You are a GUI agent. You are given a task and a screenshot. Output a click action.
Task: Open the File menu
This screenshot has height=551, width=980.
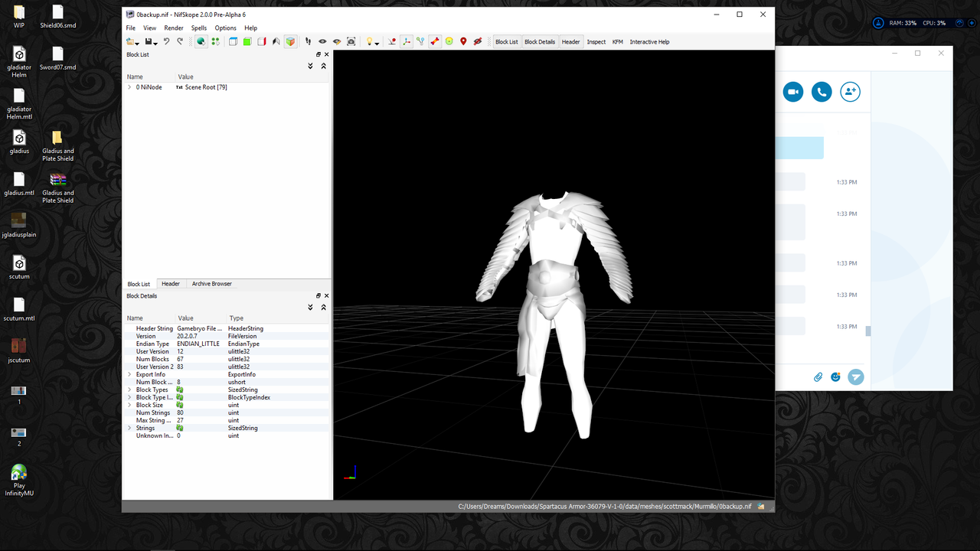point(131,28)
